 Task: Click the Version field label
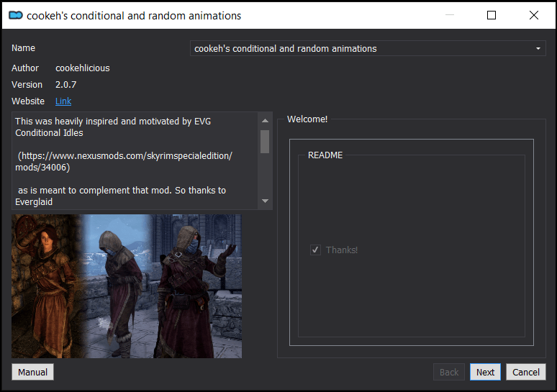click(27, 84)
